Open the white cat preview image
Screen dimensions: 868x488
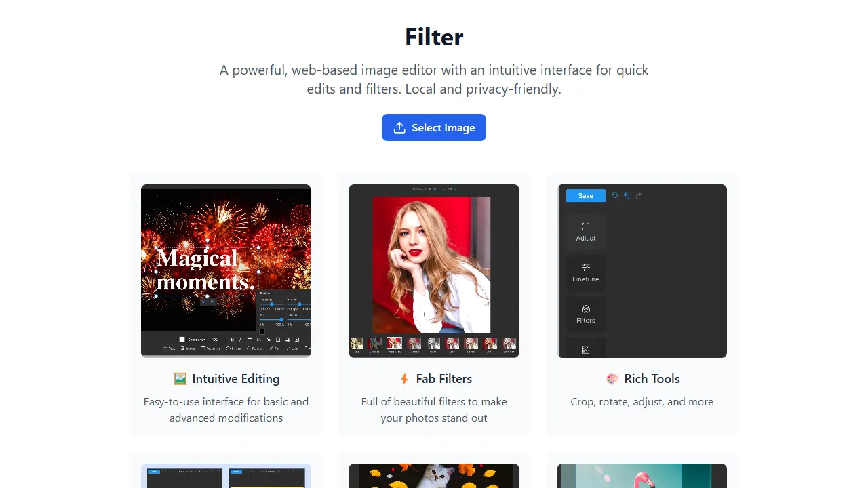(434, 476)
